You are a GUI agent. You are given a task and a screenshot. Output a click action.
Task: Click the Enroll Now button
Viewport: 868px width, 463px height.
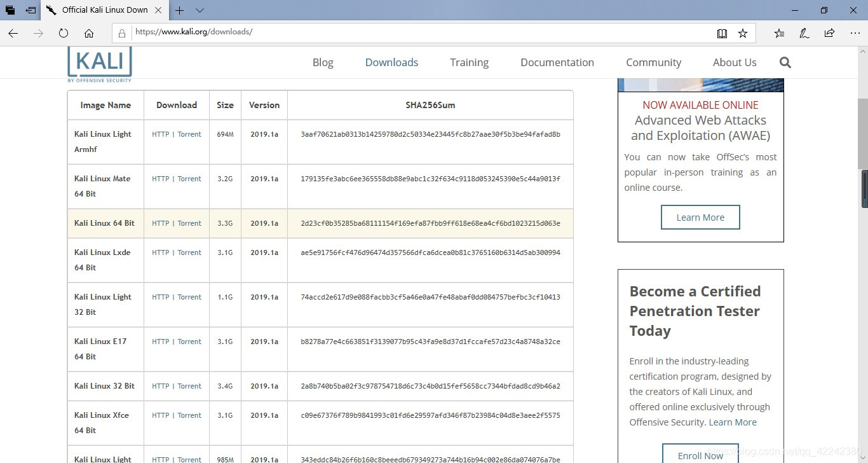pos(700,454)
